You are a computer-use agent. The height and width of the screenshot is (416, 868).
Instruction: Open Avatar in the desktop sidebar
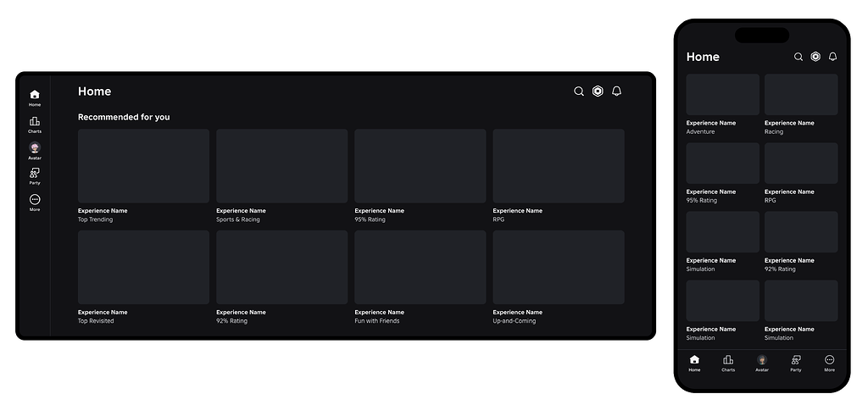coord(34,151)
